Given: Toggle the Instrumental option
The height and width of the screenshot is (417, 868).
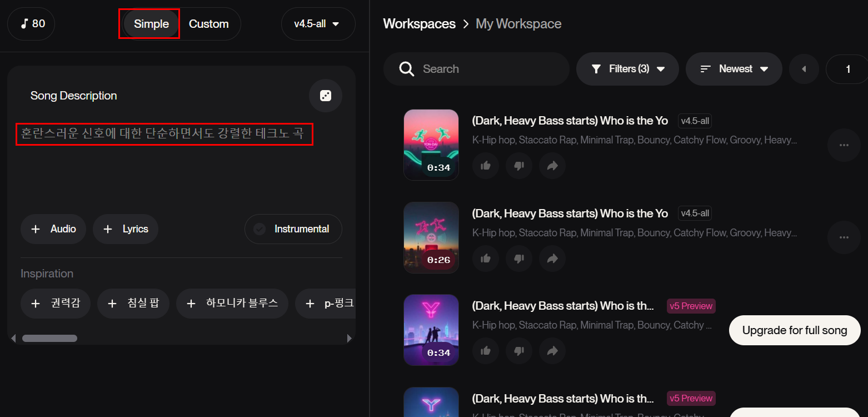Looking at the screenshot, I should [x=293, y=229].
